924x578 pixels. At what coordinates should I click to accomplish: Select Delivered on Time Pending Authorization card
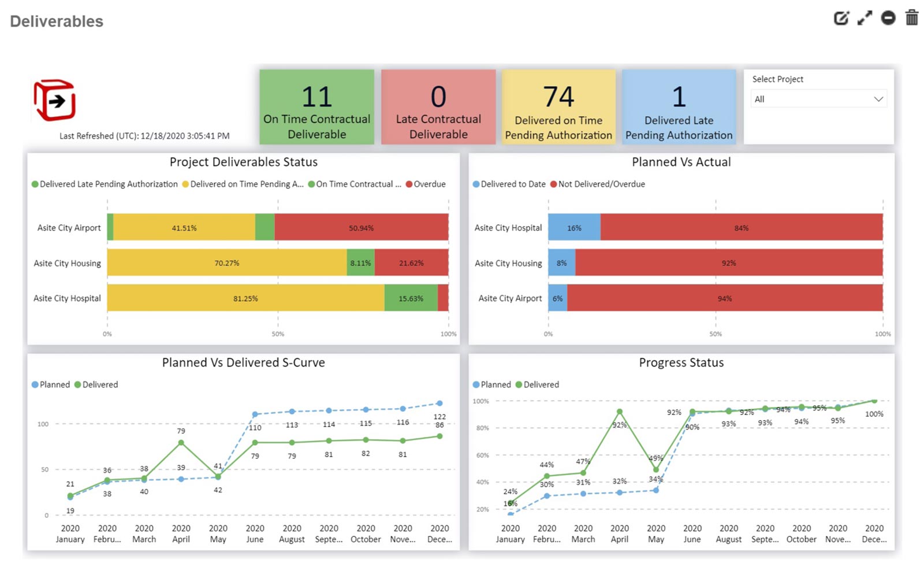558,107
